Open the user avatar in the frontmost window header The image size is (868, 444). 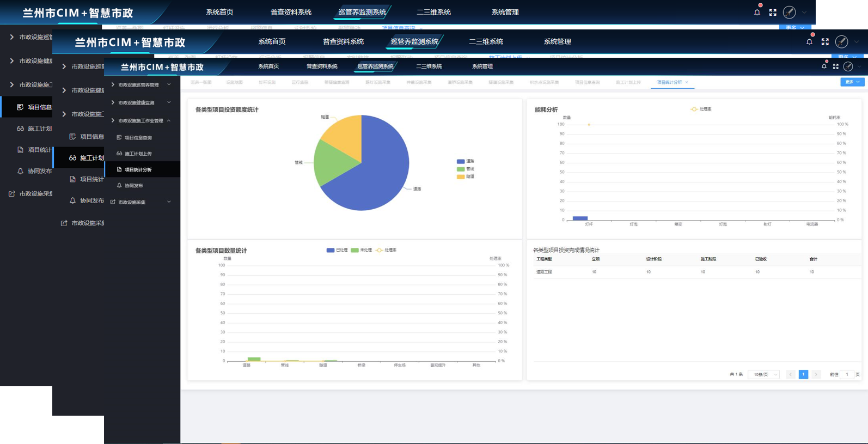pyautogui.click(x=848, y=66)
